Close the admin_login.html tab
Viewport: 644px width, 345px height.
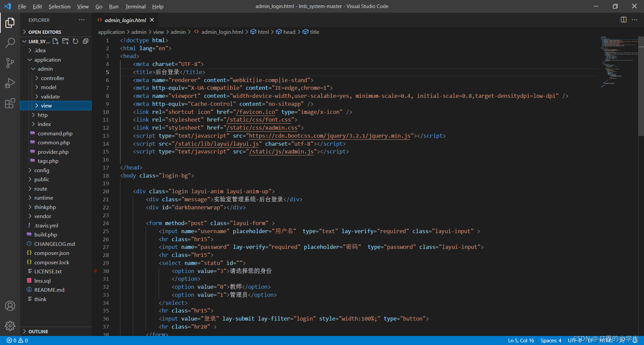[x=152, y=20]
